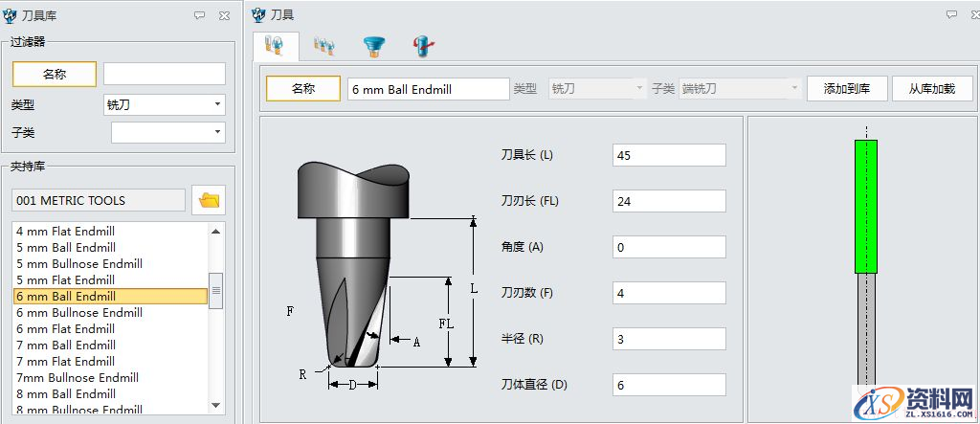Open folder icon next to 001 METRIC TOOLS
Image resolution: width=980 pixels, height=424 pixels.
pos(209,200)
